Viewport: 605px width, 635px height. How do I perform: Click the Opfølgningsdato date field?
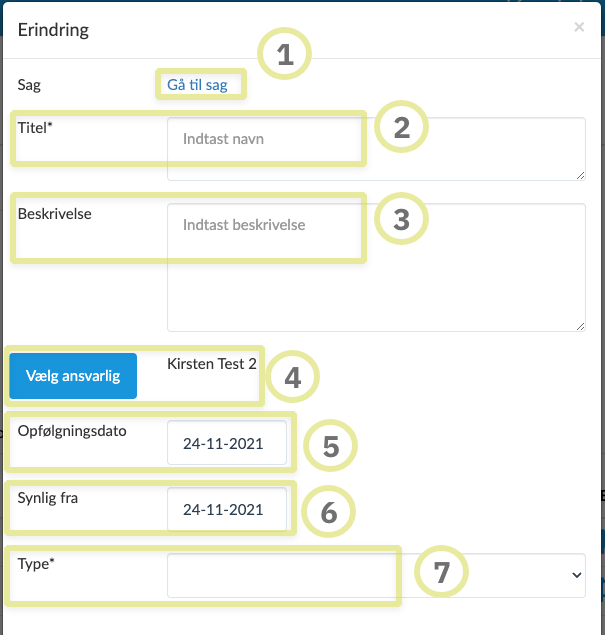[227, 443]
